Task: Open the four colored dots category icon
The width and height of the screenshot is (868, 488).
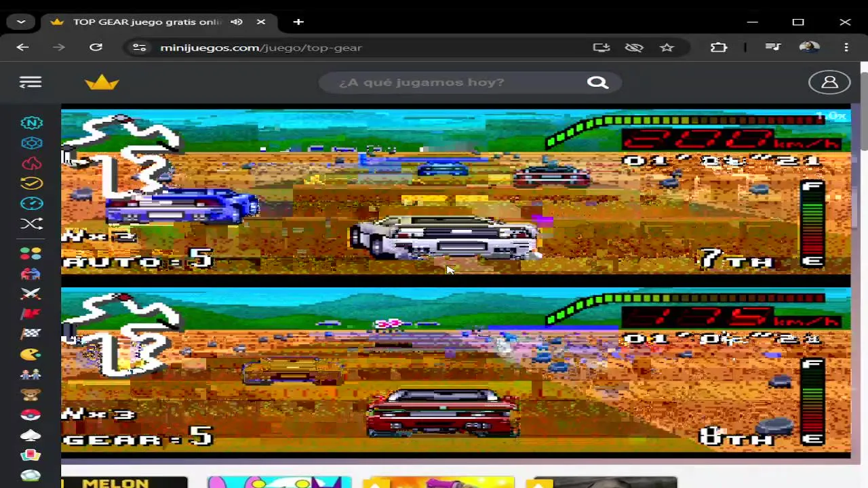Action: (x=31, y=253)
